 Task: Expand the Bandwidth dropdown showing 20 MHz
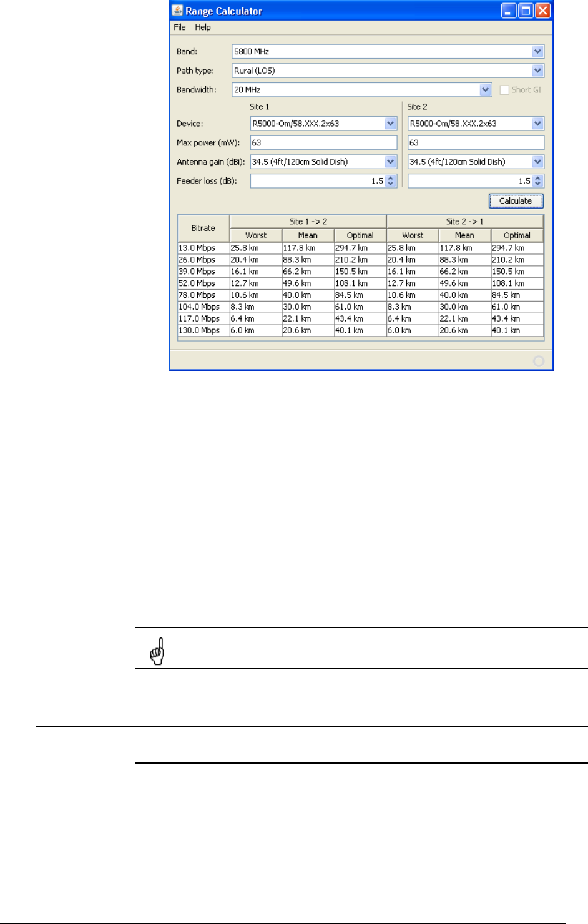[x=486, y=90]
